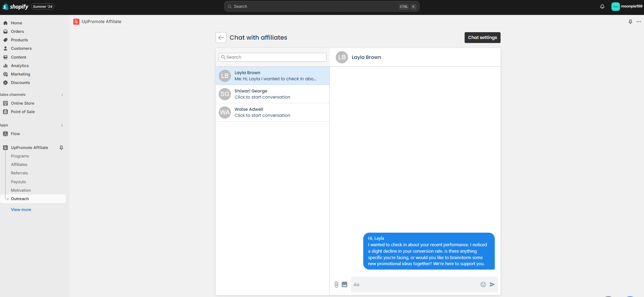Click the notifications bell icon
The width and height of the screenshot is (644, 297).
[x=602, y=6]
